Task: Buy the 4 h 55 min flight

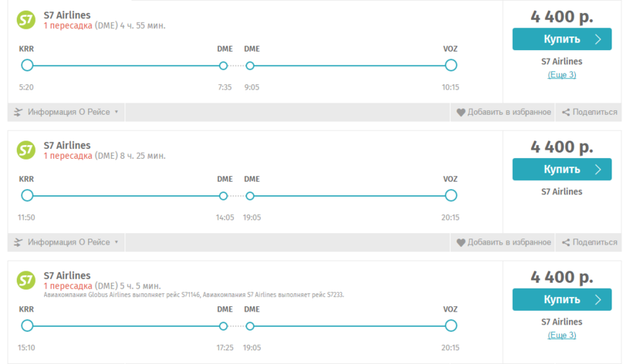Action: (x=561, y=39)
